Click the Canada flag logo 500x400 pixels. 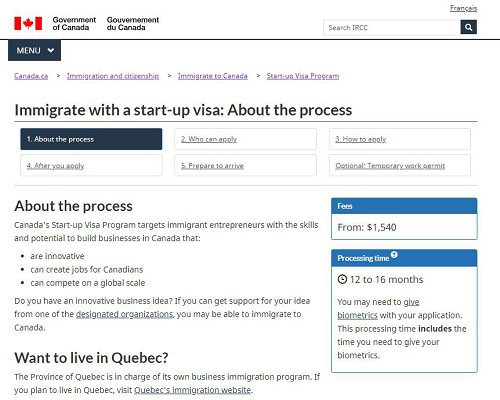[28, 23]
